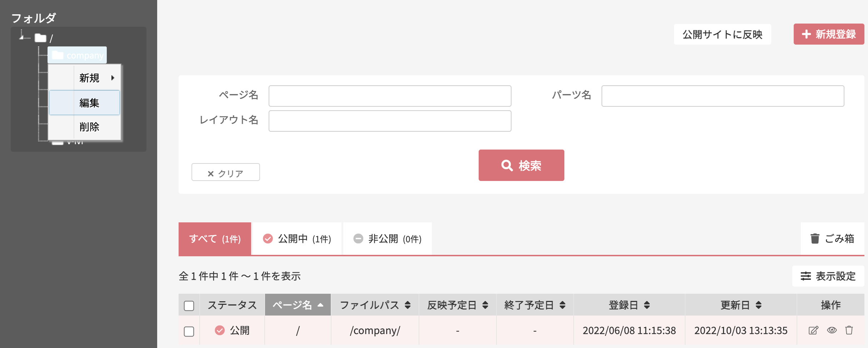Sort by 登録日 column arrows
868x348 pixels.
(x=647, y=305)
